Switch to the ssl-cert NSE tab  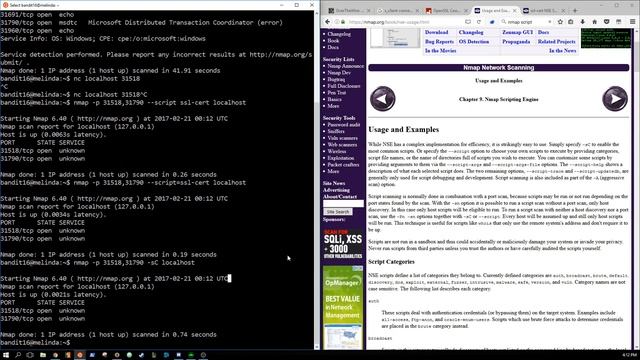pyautogui.click(x=544, y=10)
